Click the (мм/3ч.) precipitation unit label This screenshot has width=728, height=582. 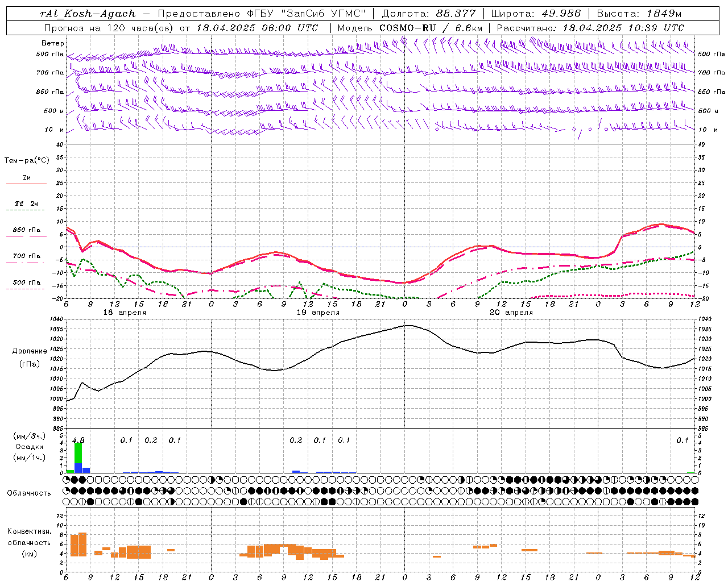(29, 436)
